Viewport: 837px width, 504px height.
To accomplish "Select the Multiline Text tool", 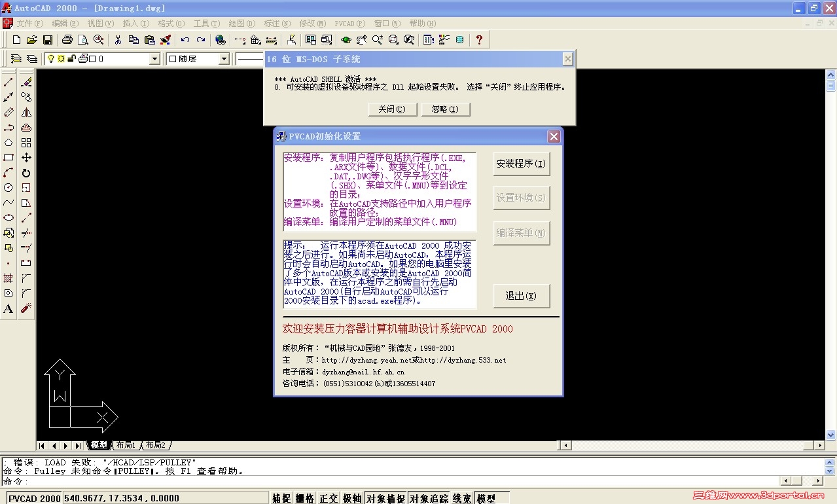I will coord(9,308).
